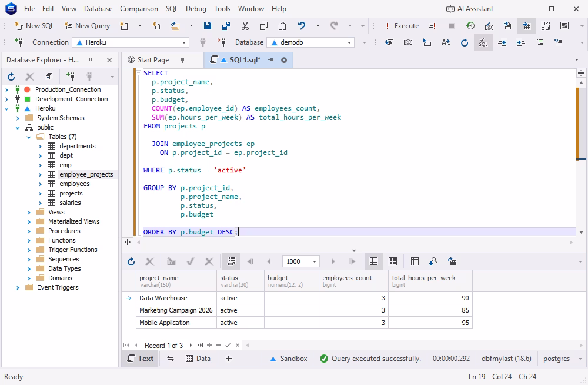
Task: Add a new view with plus icon
Action: (228, 359)
